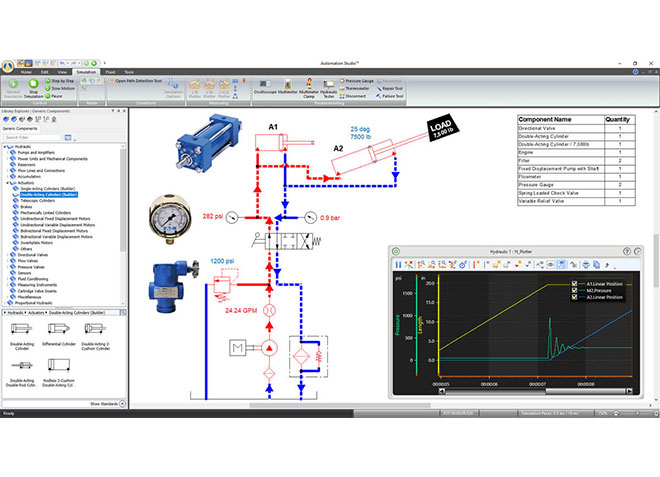Click plotter scrollbar right arrow
This screenshot has width=660, height=477.
(629, 391)
